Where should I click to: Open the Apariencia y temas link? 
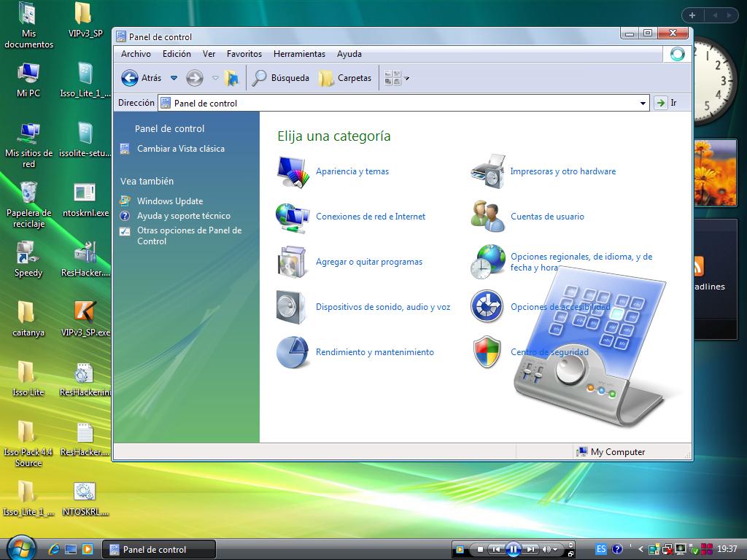click(352, 171)
